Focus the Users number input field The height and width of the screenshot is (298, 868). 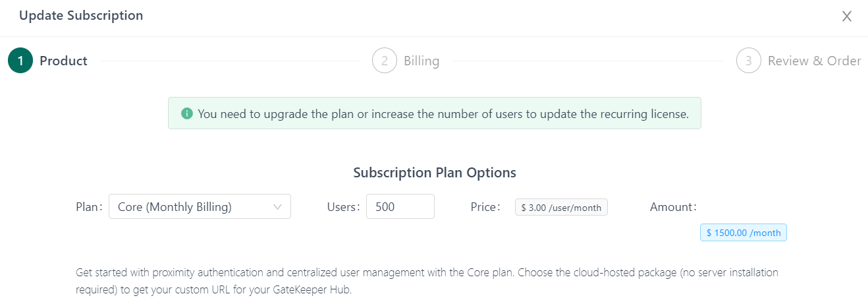[400, 207]
